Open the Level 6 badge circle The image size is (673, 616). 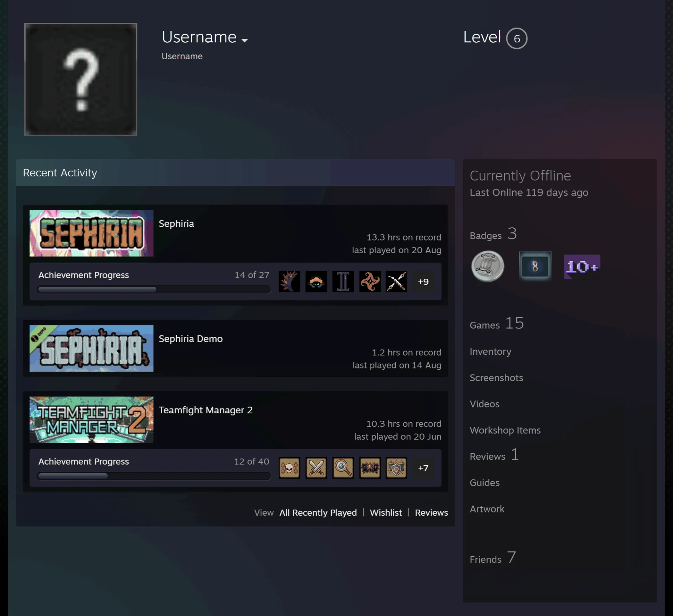(x=517, y=38)
